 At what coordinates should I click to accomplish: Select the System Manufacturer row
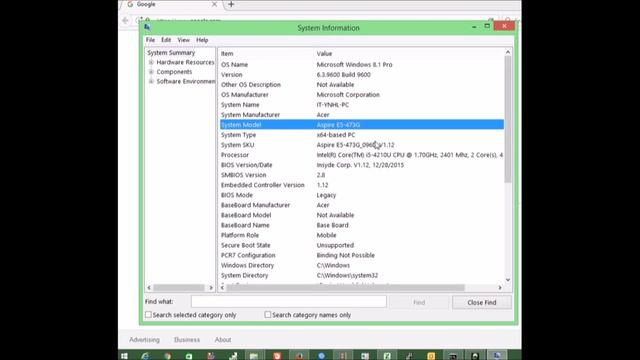(x=362, y=115)
